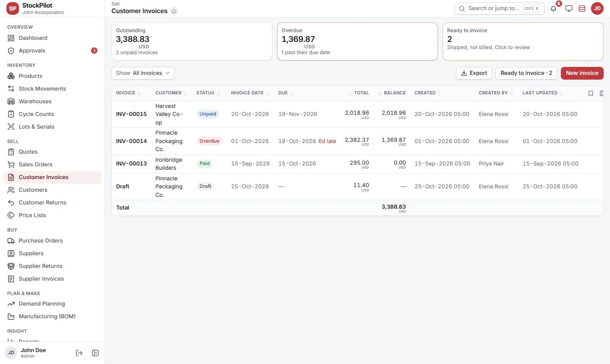The image size is (610, 364).
Task: Open the Sales Orders cart icon
Action: click(11, 165)
